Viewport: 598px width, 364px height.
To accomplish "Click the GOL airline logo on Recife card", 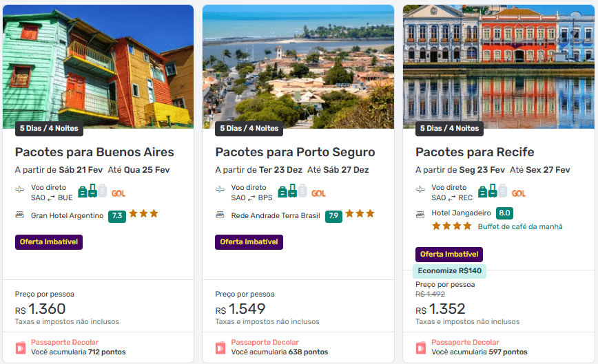I will click(x=518, y=193).
